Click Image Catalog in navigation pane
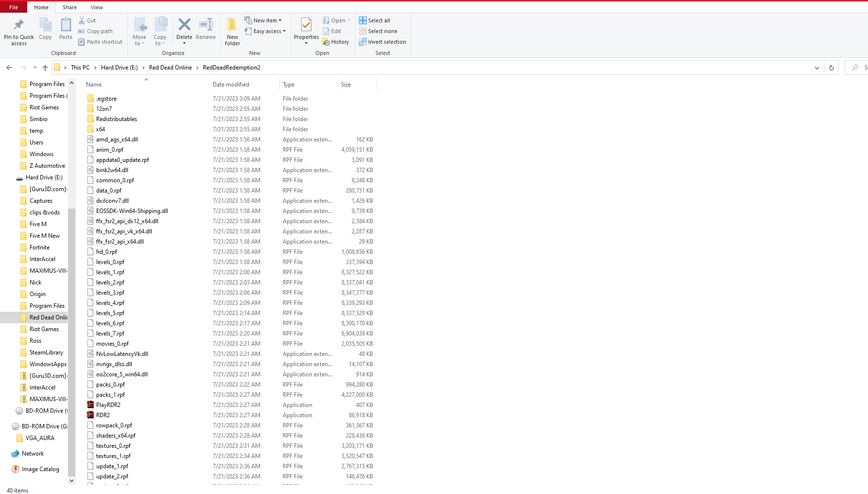868x494 pixels. pos(40,469)
